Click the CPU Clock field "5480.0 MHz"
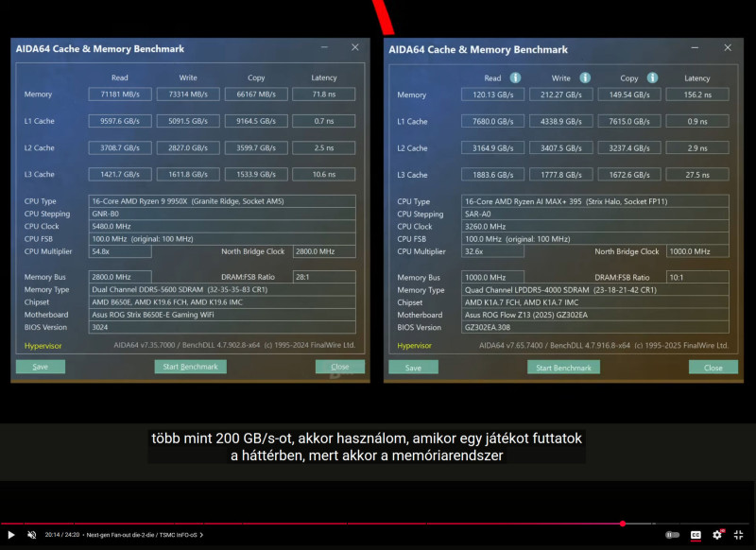 click(222, 226)
